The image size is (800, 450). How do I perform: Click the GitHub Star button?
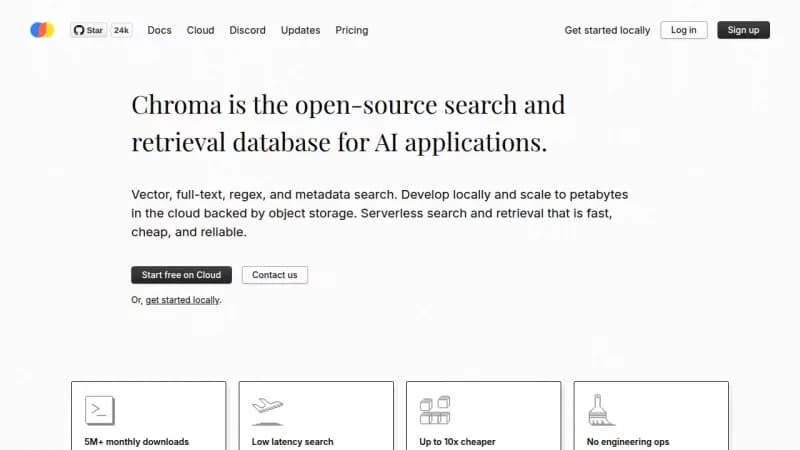88,30
